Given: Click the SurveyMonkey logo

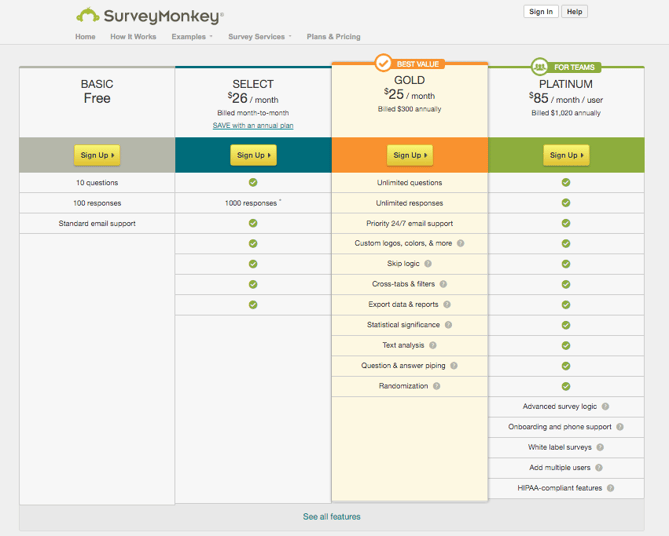Looking at the screenshot, I should click(150, 16).
